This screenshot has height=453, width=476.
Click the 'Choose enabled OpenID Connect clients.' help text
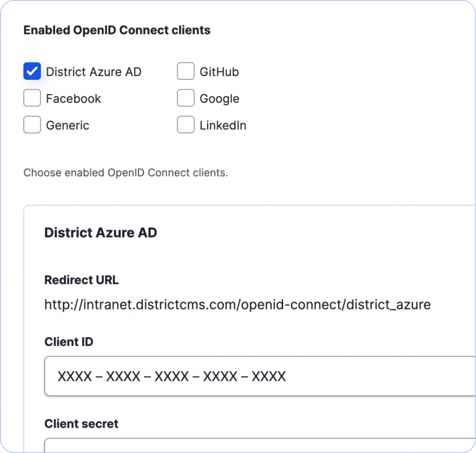(125, 173)
